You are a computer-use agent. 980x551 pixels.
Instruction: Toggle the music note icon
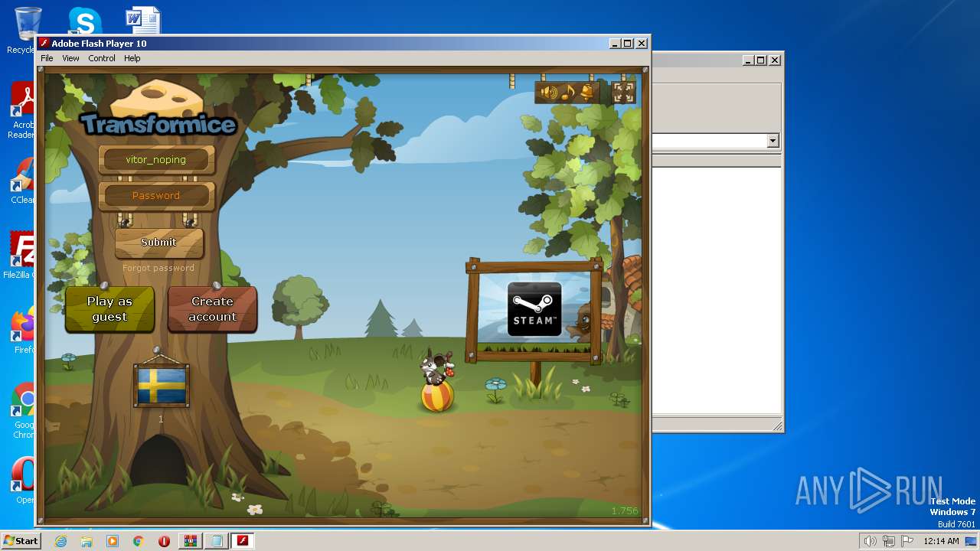[x=568, y=93]
